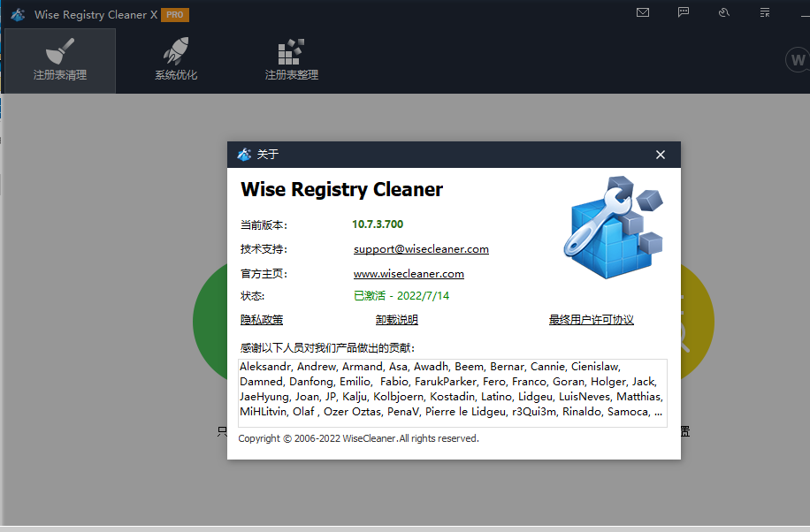This screenshot has width=810, height=532.
Task: Open the feedback chat bubble icon
Action: [684, 12]
